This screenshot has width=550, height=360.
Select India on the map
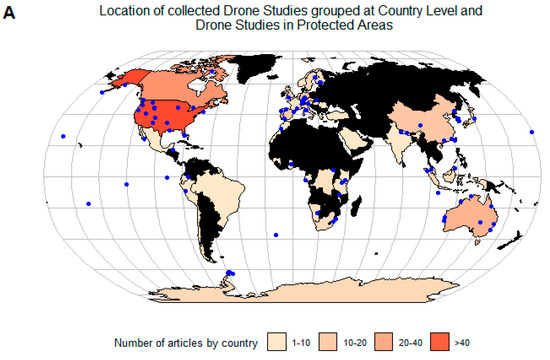pos(400,144)
